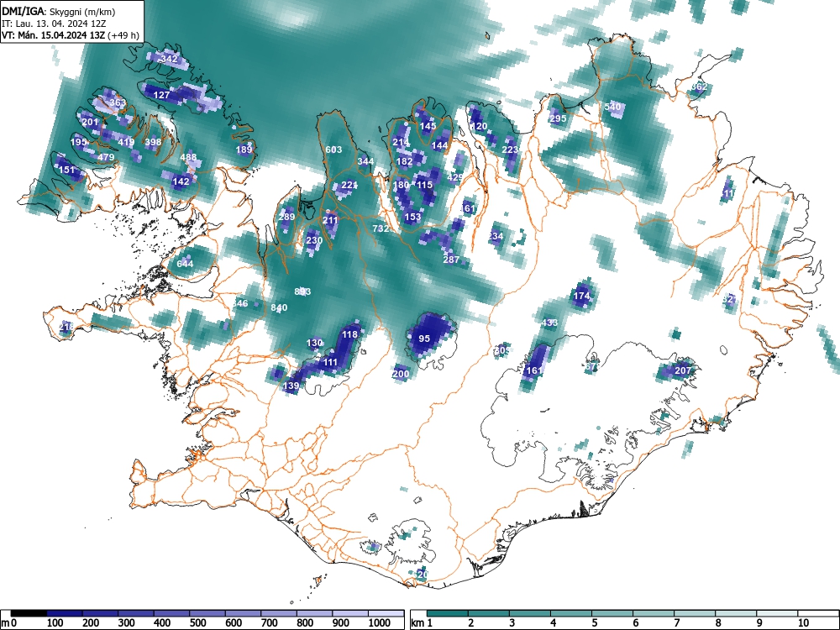This screenshot has width=840, height=630.
Task: Click visibility value 433 on the map
Action: pos(549,323)
